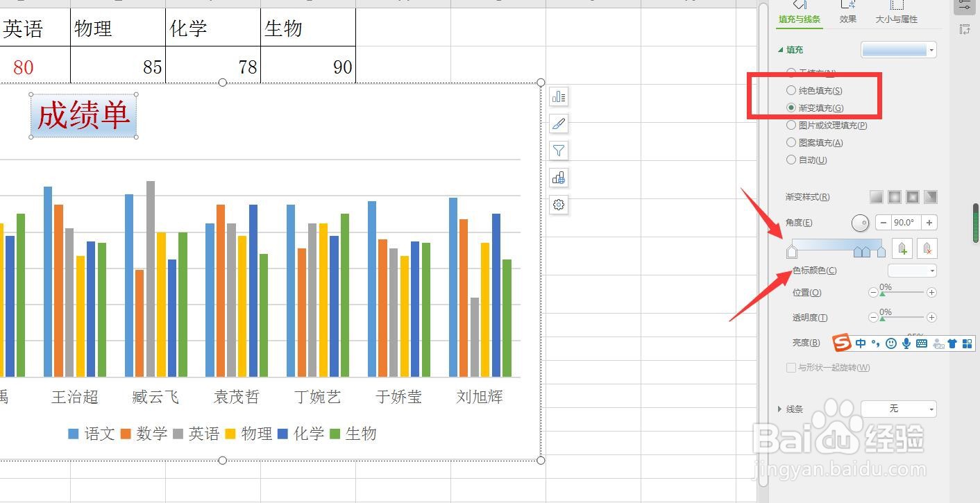Open the fill preset dropdown

point(899,49)
